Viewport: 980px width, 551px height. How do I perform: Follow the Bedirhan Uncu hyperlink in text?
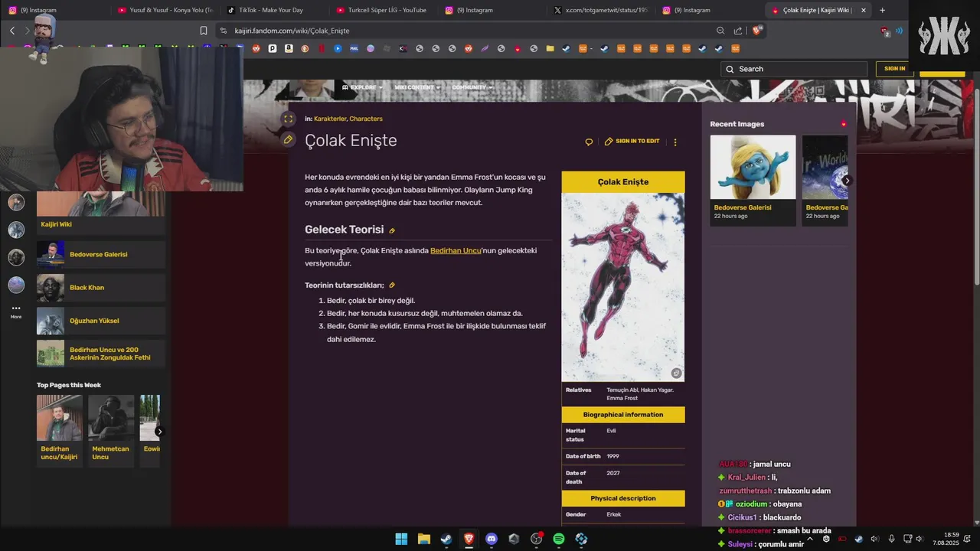[456, 250]
